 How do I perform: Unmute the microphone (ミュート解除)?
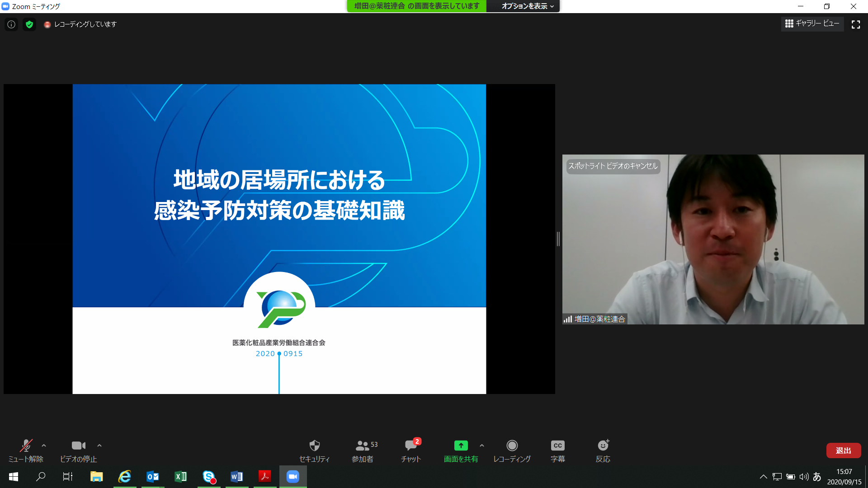click(26, 450)
